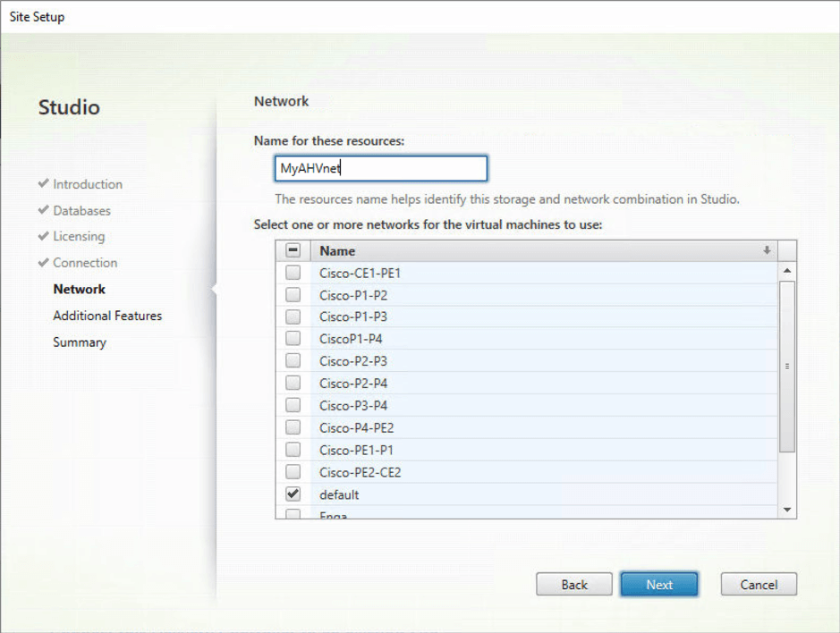Screen dimensions: 840x633
Task: Click the scrollbar up arrow
Action: tap(787, 270)
